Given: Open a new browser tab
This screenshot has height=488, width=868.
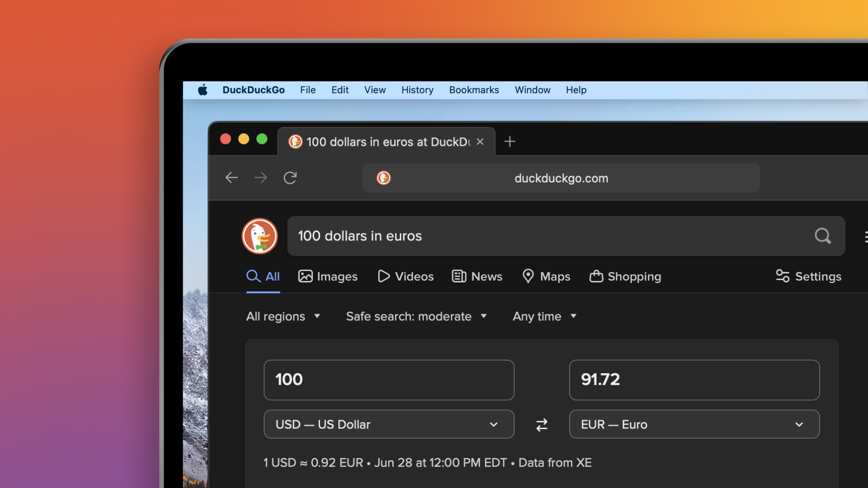Looking at the screenshot, I should 510,141.
